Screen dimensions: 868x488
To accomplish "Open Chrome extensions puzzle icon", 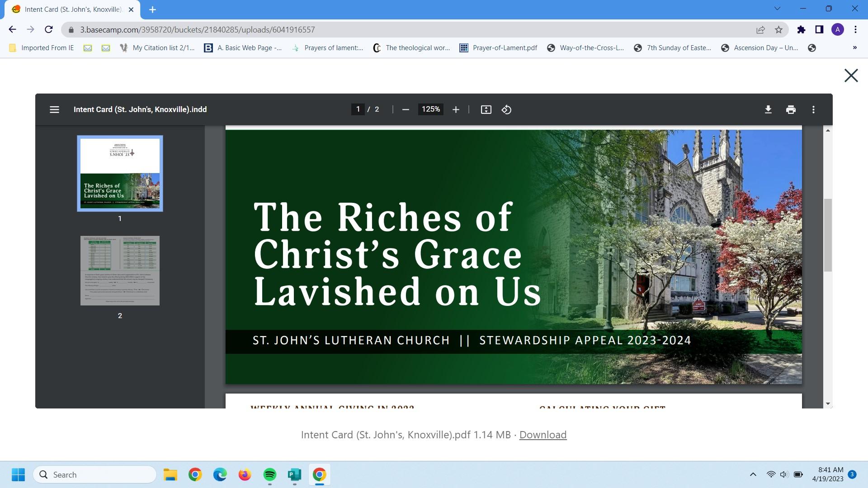I will (x=801, y=30).
